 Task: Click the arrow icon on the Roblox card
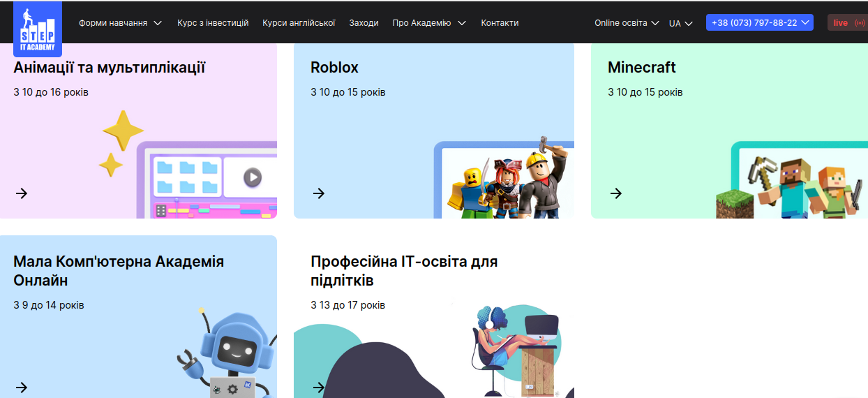(319, 193)
